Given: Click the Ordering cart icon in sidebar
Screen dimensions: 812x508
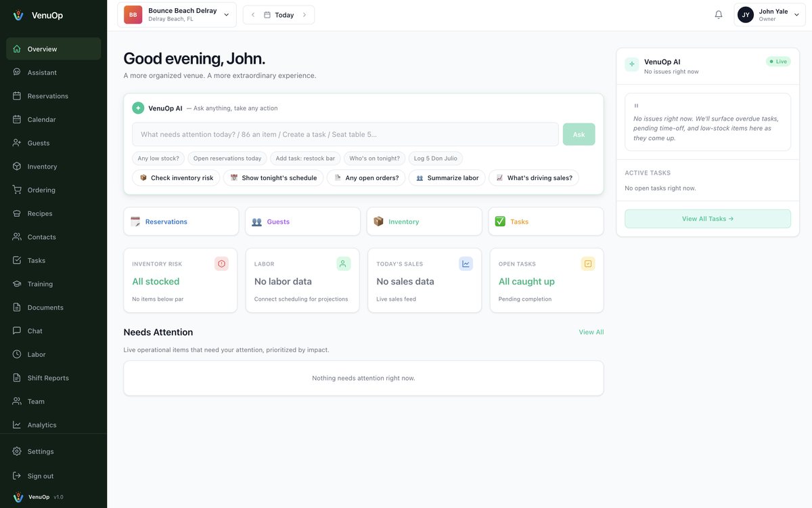Looking at the screenshot, I should pyautogui.click(x=17, y=190).
